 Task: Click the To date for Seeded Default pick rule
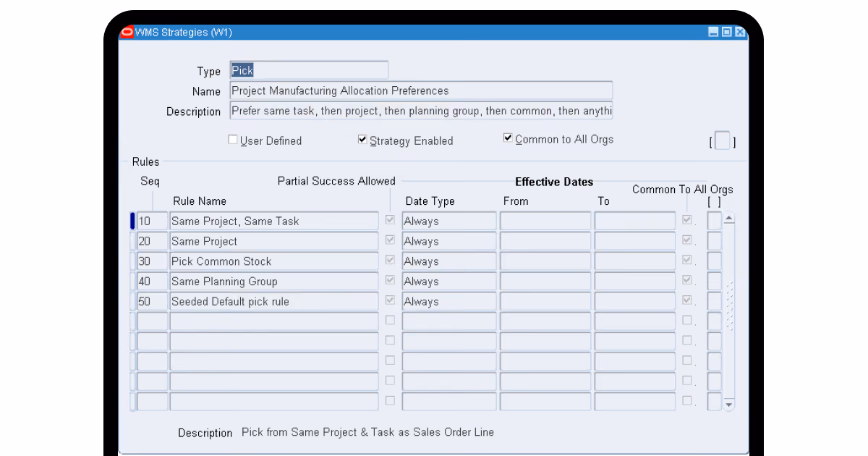pos(635,301)
